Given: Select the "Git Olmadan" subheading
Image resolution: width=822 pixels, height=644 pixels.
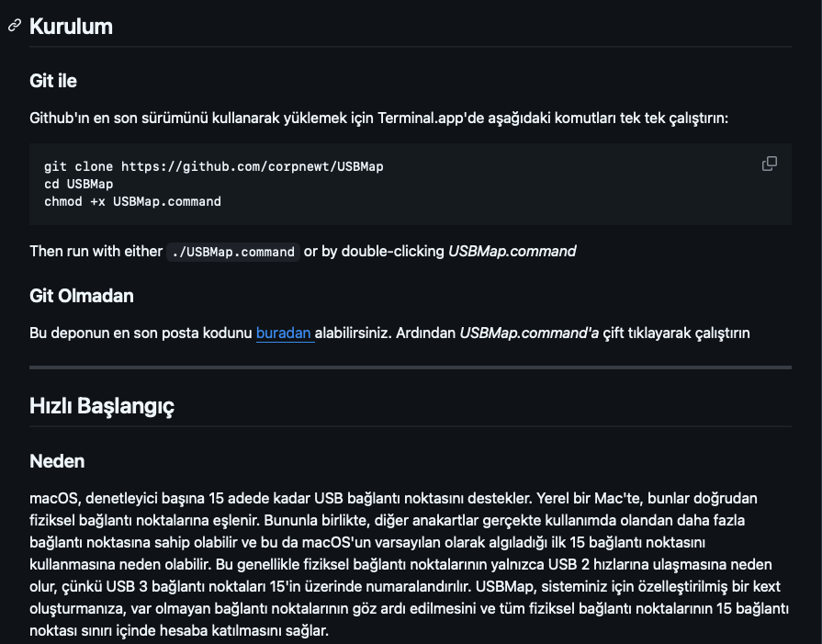Looking at the screenshot, I should coord(82,296).
